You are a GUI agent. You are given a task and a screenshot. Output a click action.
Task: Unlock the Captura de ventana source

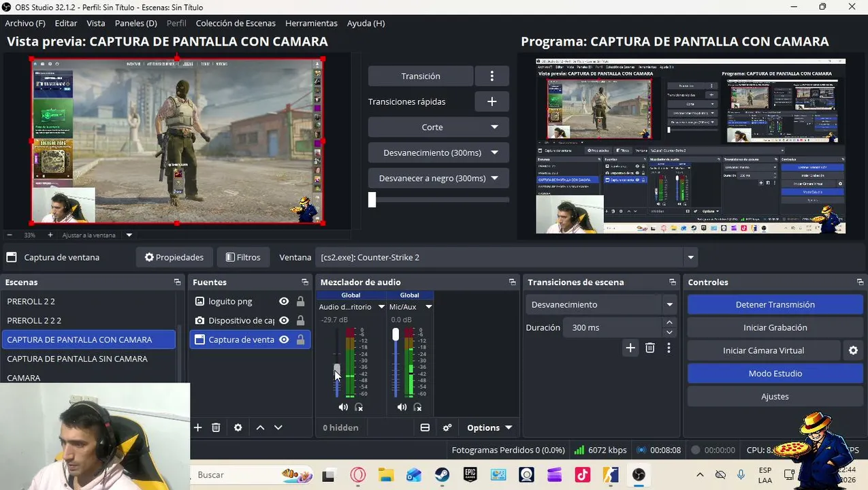pyautogui.click(x=300, y=340)
